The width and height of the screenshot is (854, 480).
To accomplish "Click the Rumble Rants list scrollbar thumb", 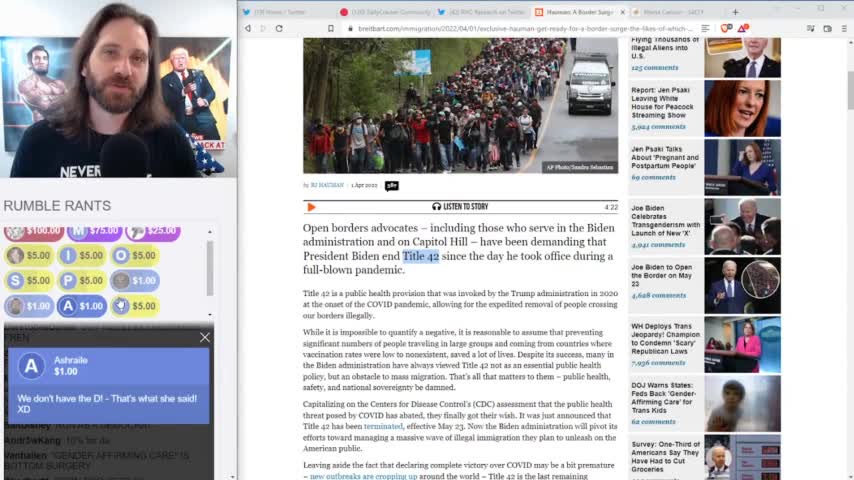I will pyautogui.click(x=210, y=268).
